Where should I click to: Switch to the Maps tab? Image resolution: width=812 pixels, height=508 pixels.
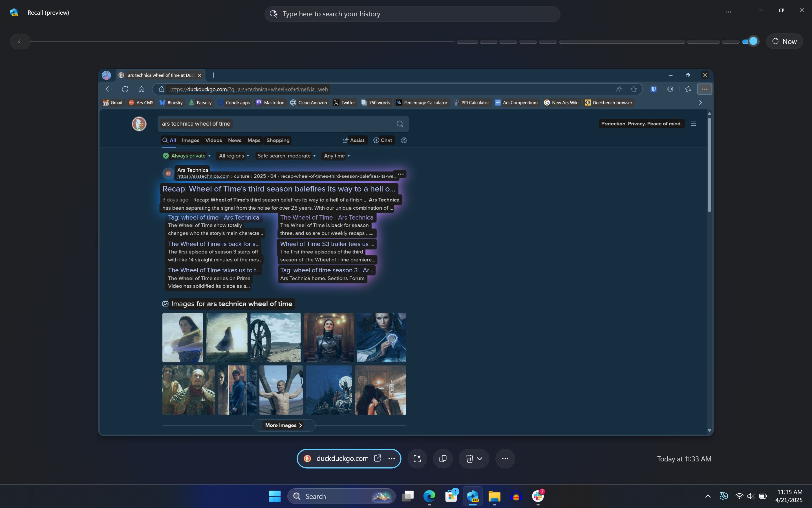click(x=254, y=141)
